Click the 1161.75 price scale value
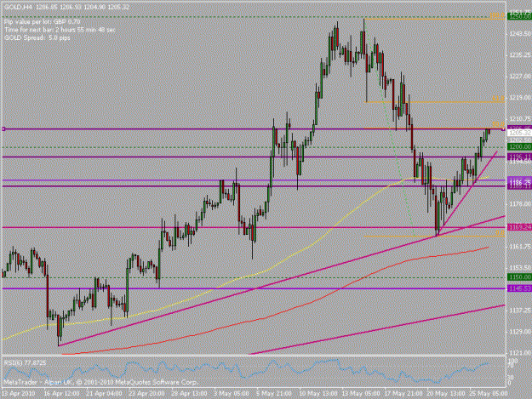 pyautogui.click(x=520, y=247)
